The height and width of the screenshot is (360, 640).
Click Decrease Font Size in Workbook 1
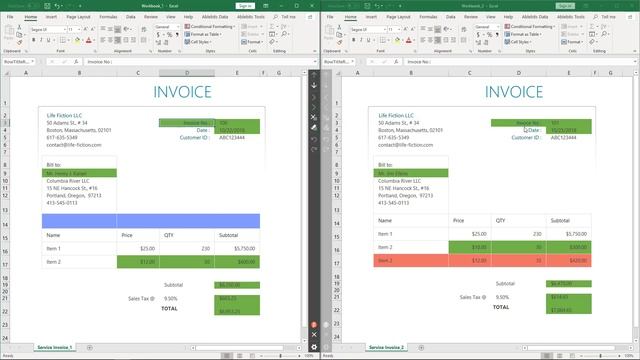point(92,29)
